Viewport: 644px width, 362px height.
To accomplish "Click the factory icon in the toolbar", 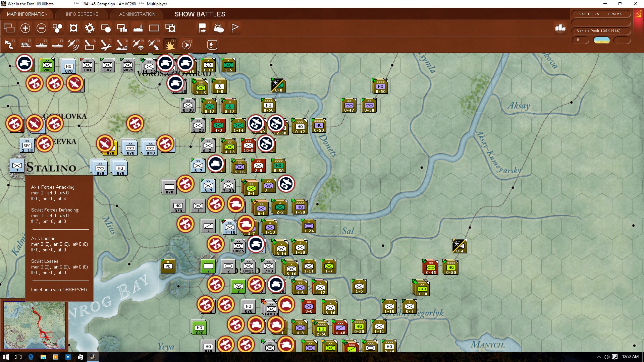I will 138,28.
